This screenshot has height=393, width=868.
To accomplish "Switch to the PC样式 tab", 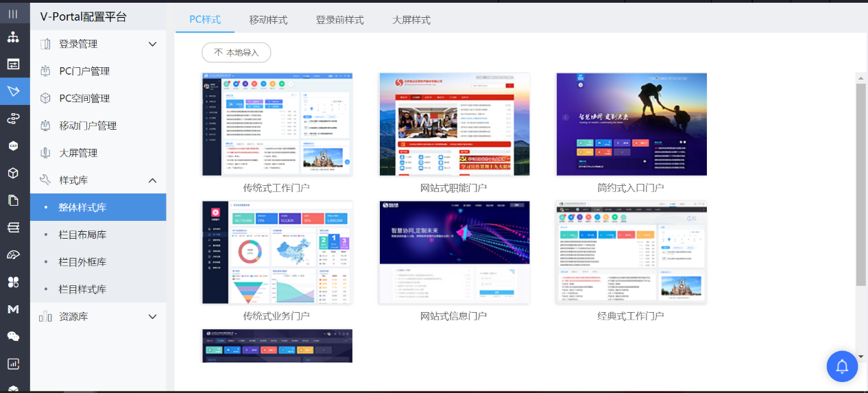I will (205, 19).
